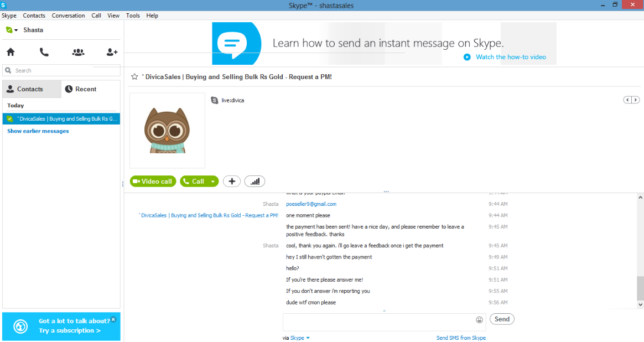
Task: Click the poeseller9@gmail.com link
Action: [x=311, y=204]
